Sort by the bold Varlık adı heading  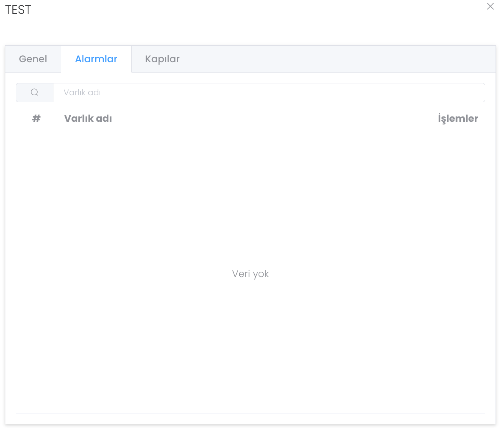pyautogui.click(x=88, y=118)
